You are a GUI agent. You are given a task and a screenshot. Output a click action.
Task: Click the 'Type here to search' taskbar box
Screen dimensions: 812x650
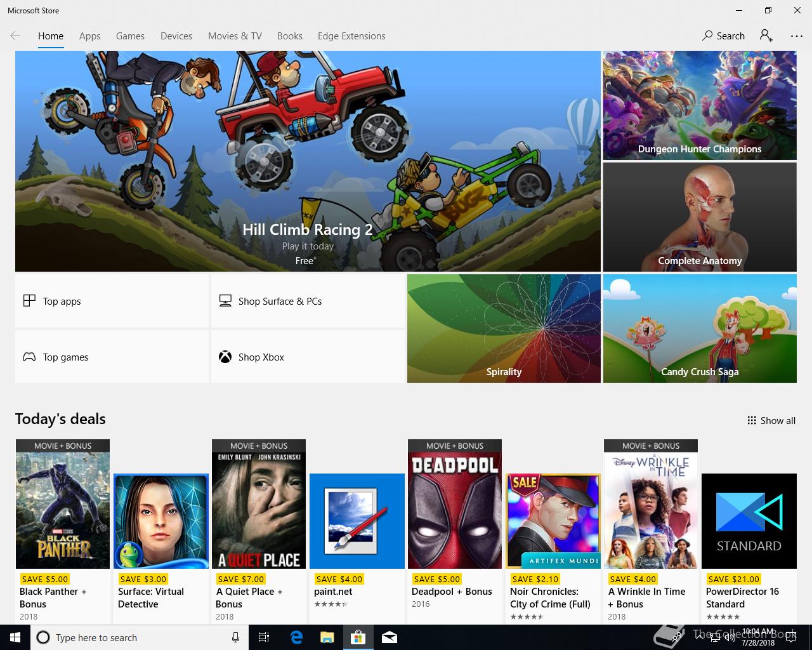[x=139, y=637]
